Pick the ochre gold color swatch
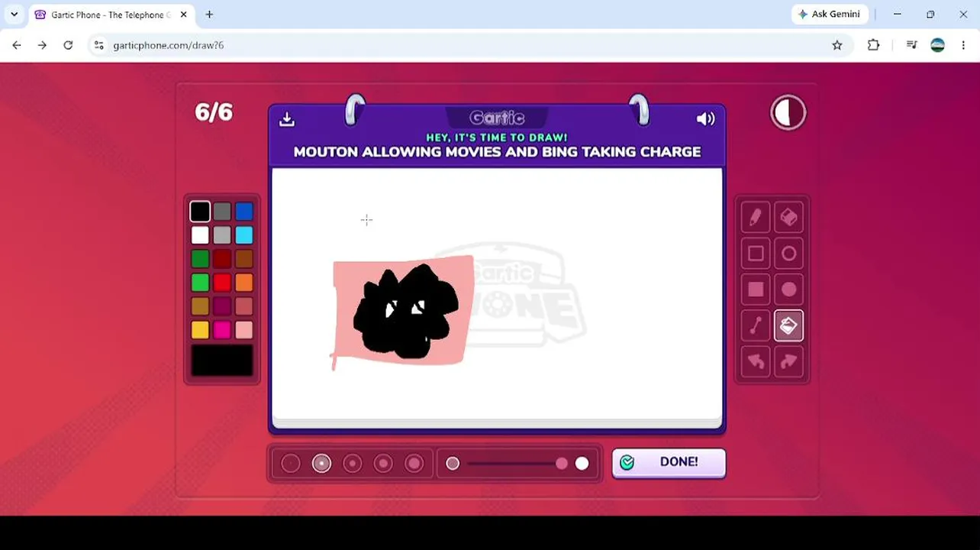The image size is (980, 550). click(200, 306)
